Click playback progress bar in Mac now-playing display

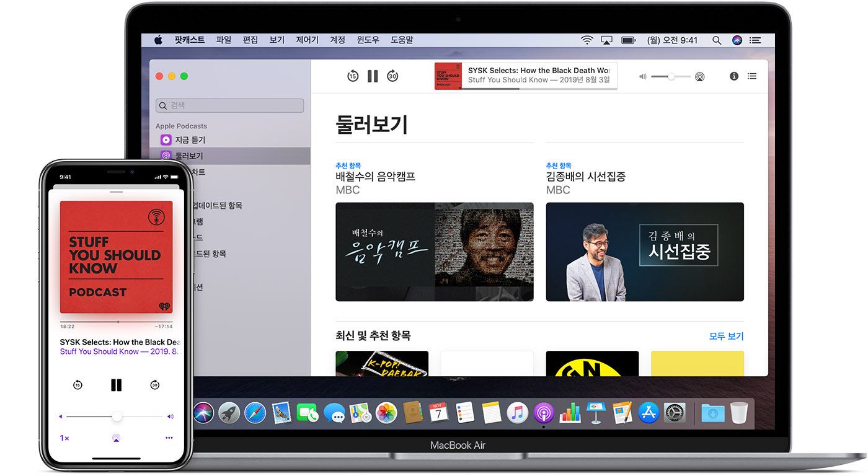539,89
